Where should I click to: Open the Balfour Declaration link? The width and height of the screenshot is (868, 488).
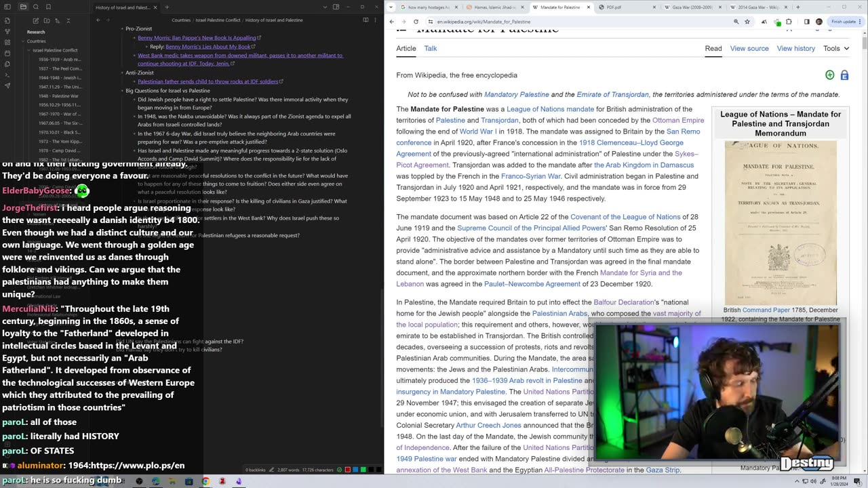[x=623, y=302]
